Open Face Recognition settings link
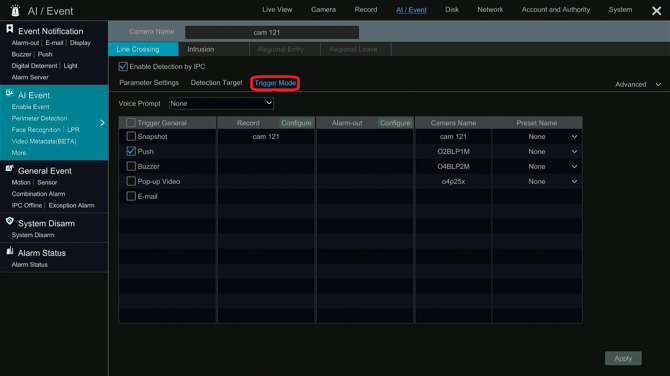Screen dimensions: 670x376 pyautogui.click(x=36, y=130)
